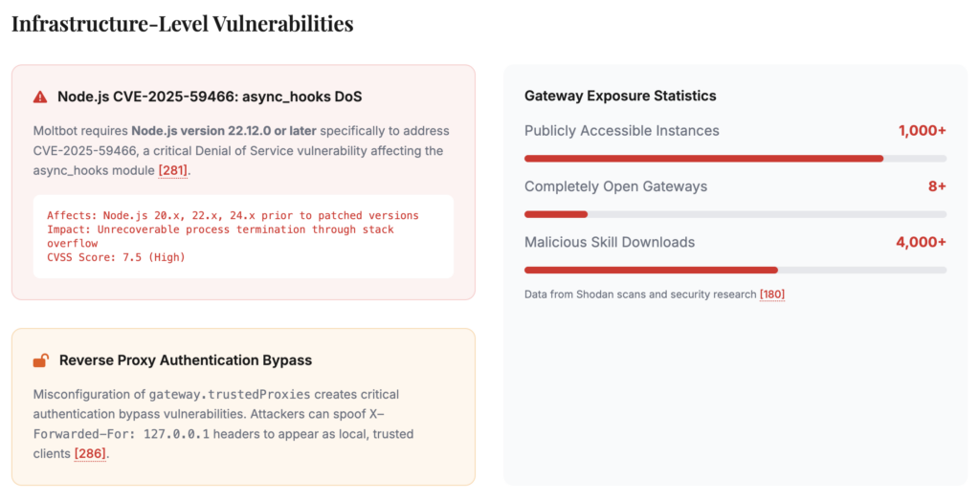Click the 4,000+ statistic value

(921, 242)
